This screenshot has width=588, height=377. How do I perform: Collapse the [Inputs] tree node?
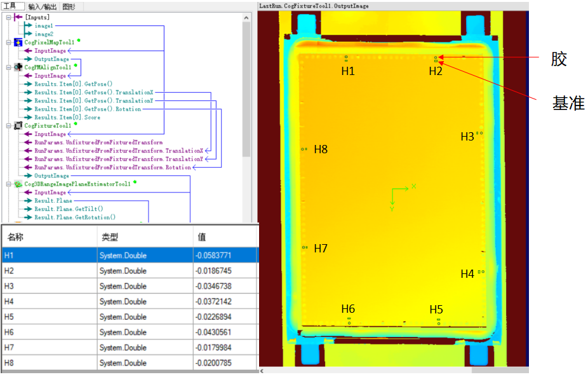(x=8, y=17)
